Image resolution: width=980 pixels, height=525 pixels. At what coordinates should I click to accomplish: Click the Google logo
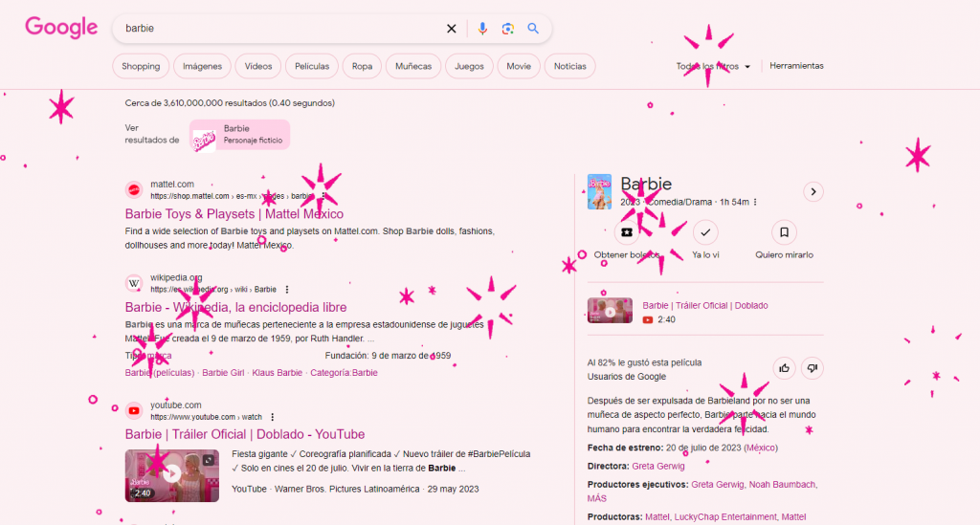[61, 28]
